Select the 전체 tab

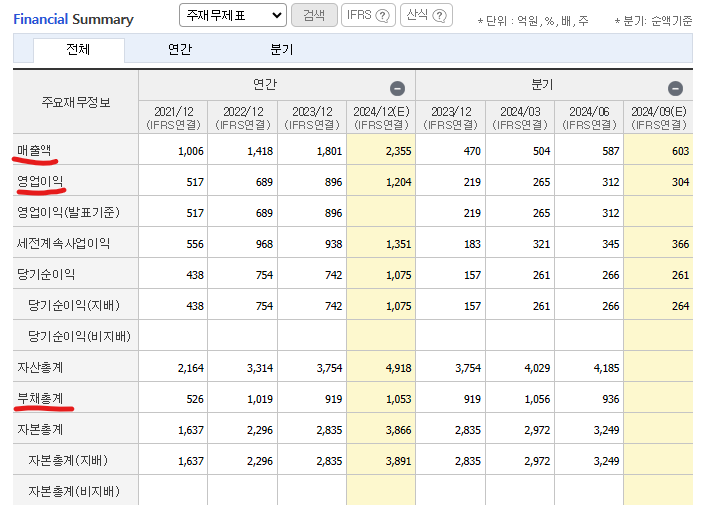[79, 50]
